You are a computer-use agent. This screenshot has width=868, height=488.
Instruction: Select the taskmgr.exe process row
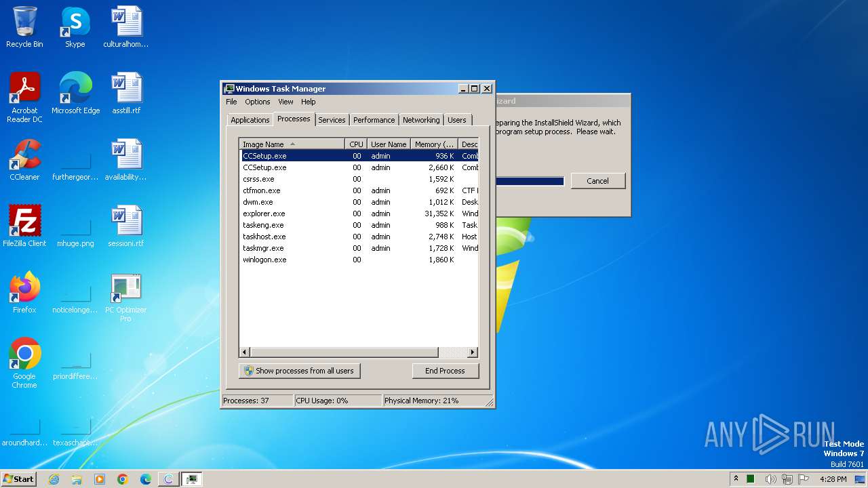[x=359, y=248]
